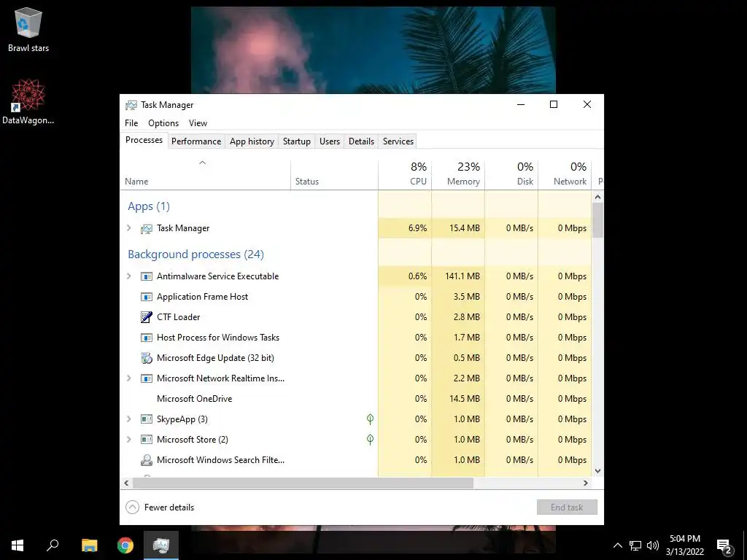
Task: Expand Microsoft Network Realtime Inspection row
Action: 128,378
